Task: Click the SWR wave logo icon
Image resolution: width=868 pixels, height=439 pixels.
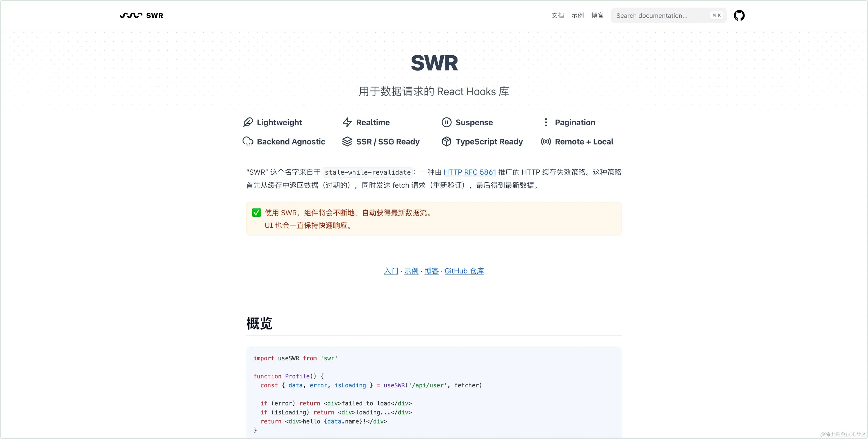Action: pos(131,15)
